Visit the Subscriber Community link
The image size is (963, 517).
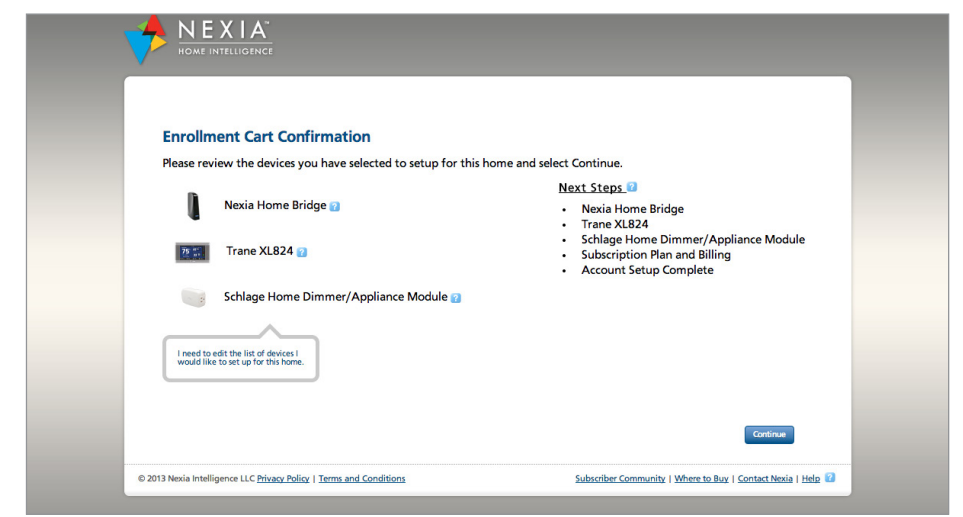620,478
